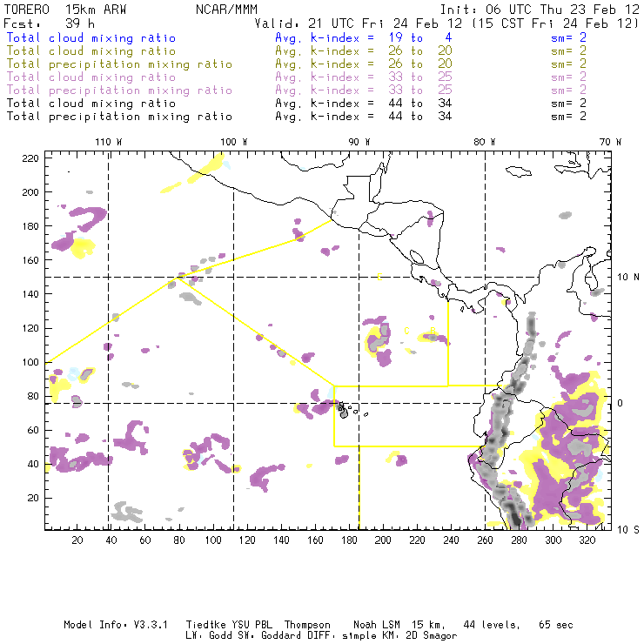Click black "Total cloud mixing ratio" legend row
This screenshot has width=644, height=644.
(91, 103)
